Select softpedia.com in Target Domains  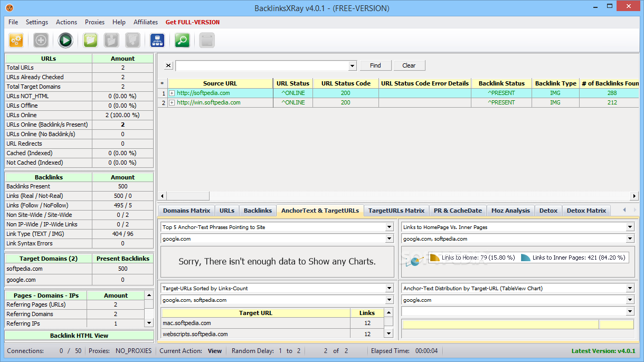click(49, 269)
